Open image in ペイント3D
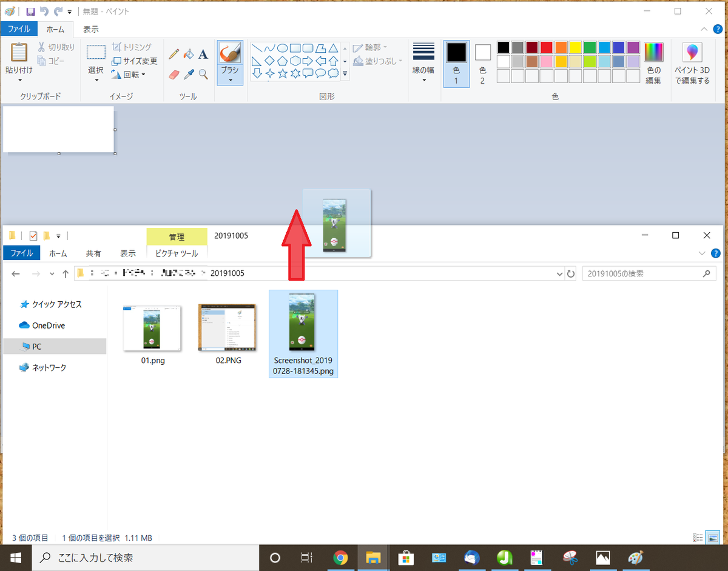This screenshot has width=728, height=571. [x=692, y=61]
